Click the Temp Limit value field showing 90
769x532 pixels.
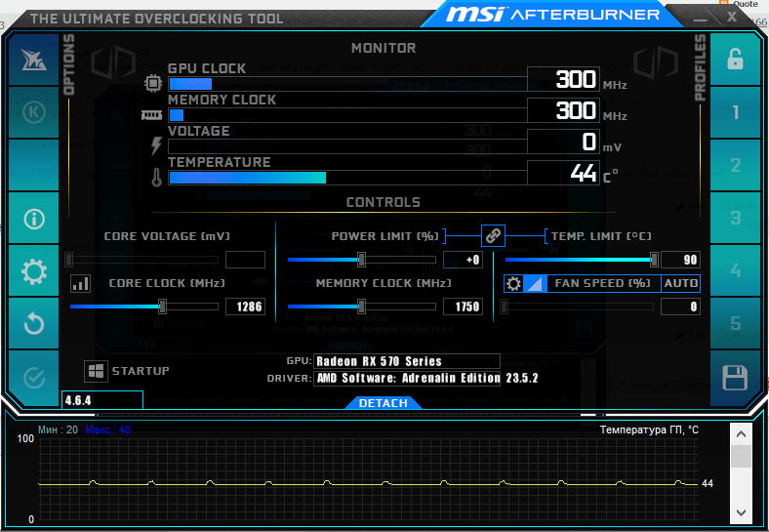click(x=680, y=260)
